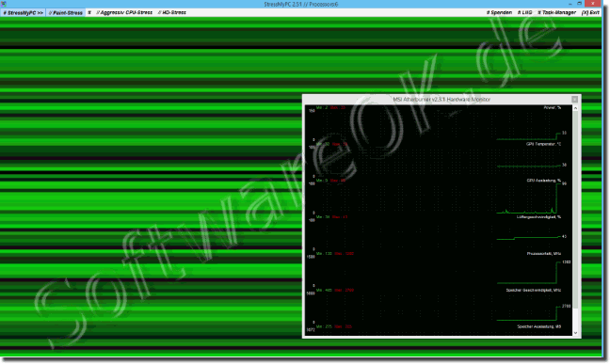The height and width of the screenshot is (364, 610).
Task: Maximize the StressMyPC window
Action: [x=579, y=4]
